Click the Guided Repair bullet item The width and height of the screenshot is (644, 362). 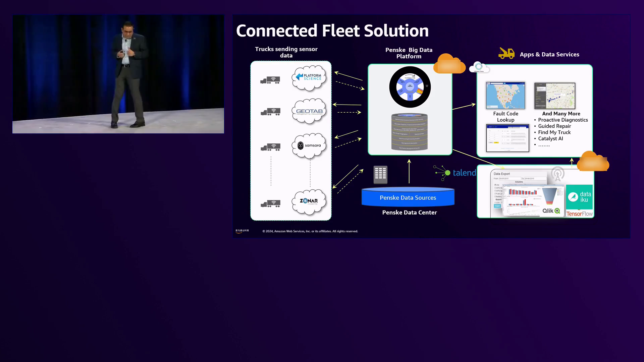point(554,126)
